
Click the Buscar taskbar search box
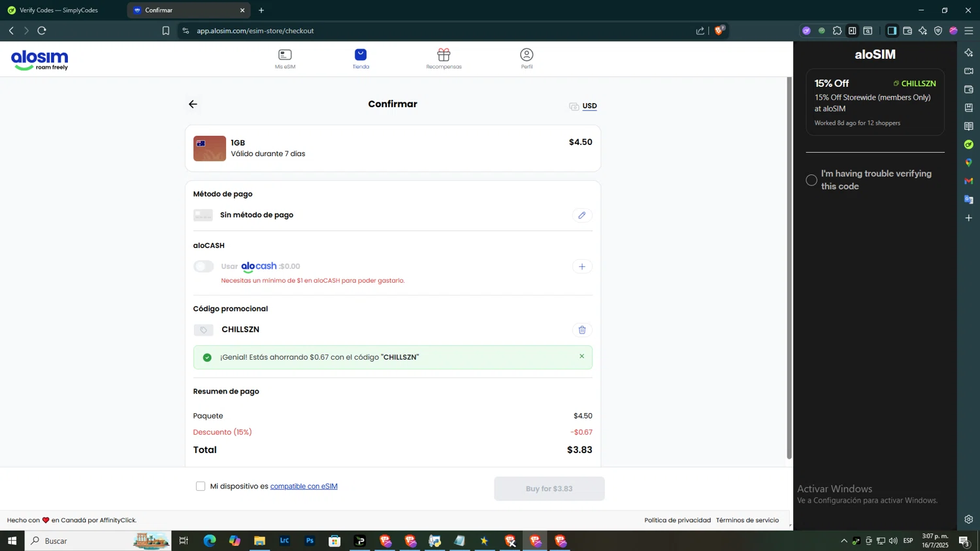point(98,541)
